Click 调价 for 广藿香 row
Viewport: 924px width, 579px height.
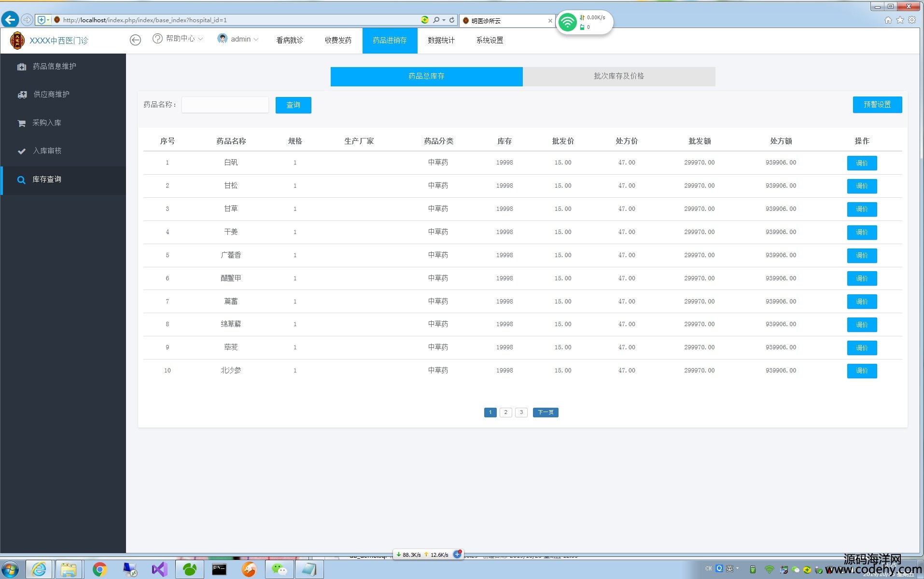pos(862,256)
